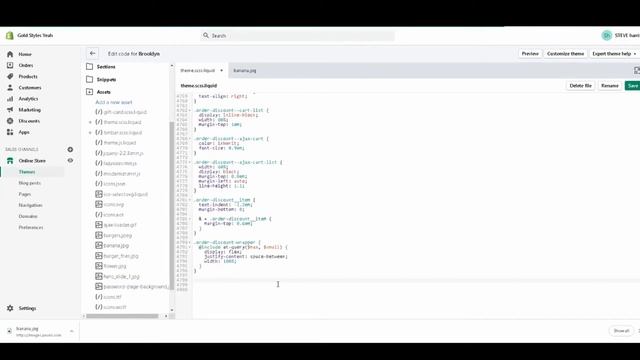Add a sales channel with plus icon
Image resolution: width=640 pixels, height=360 pixels.
pyautogui.click(x=70, y=149)
